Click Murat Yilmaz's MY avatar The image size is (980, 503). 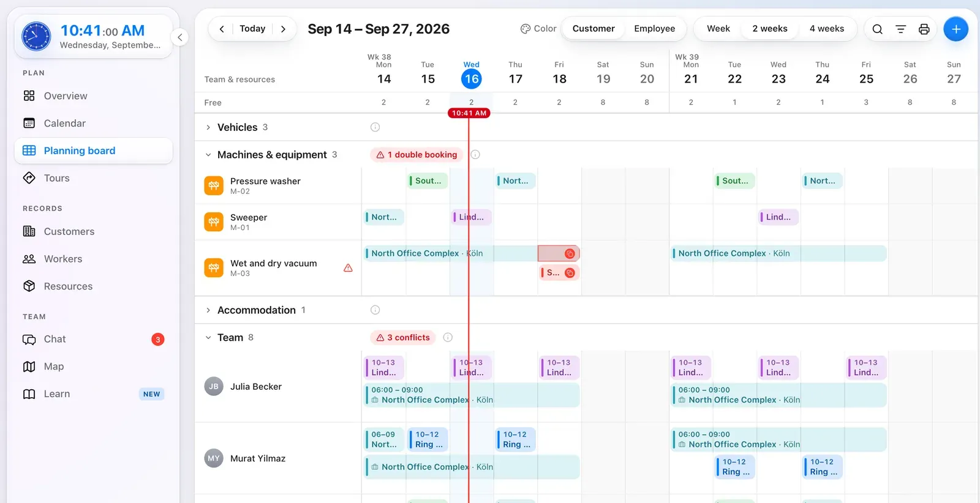point(214,458)
